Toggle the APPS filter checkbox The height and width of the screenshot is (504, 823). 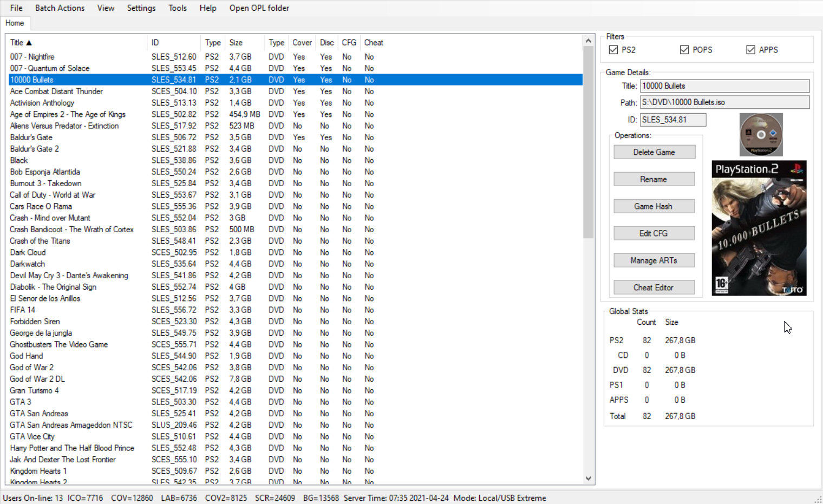[x=750, y=50]
